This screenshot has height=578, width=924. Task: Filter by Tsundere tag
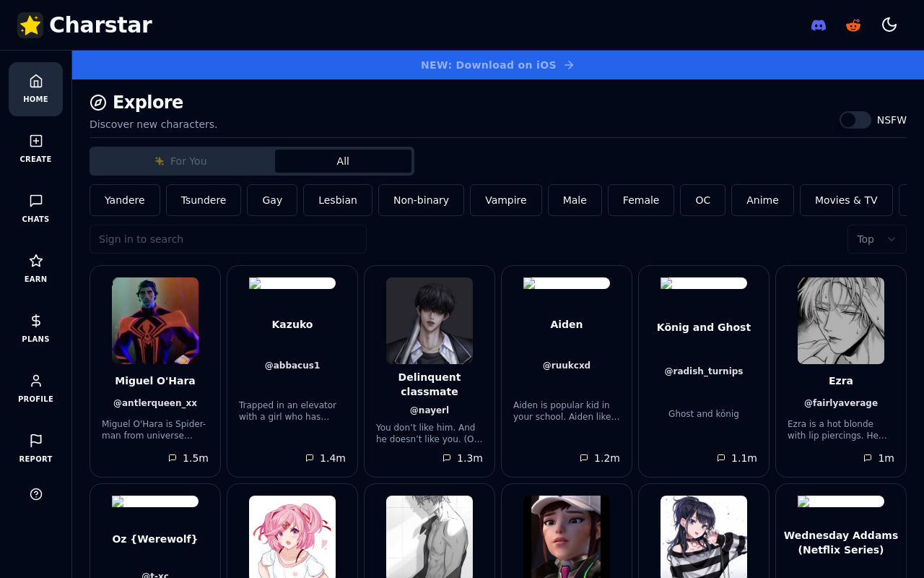[204, 200]
